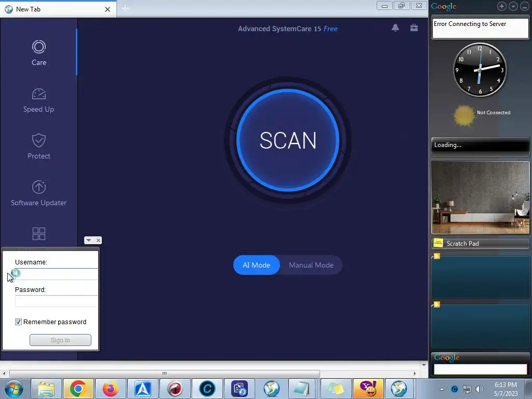Viewport: 532px width, 399px height.
Task: Click SystemCare tray icon
Action: [454, 389]
